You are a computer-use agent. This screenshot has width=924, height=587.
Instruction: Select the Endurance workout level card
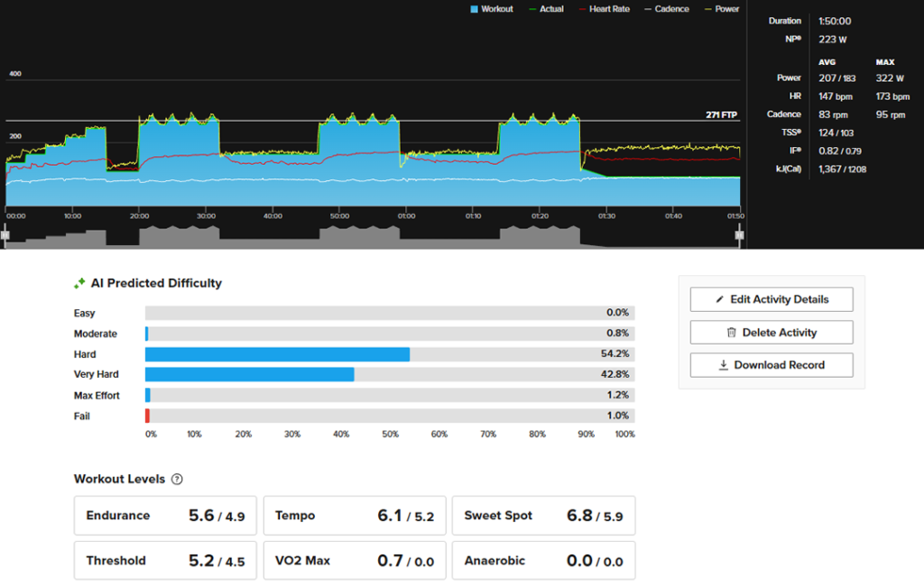[165, 516]
